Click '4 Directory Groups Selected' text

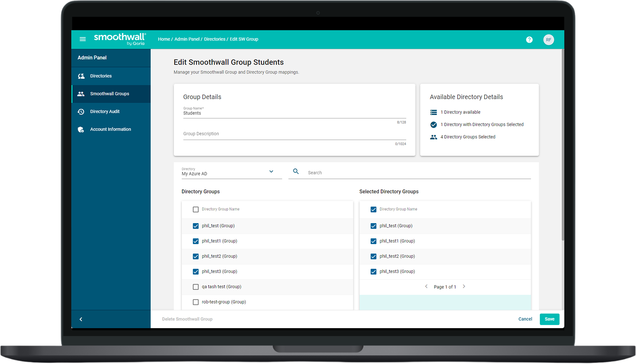pos(468,137)
